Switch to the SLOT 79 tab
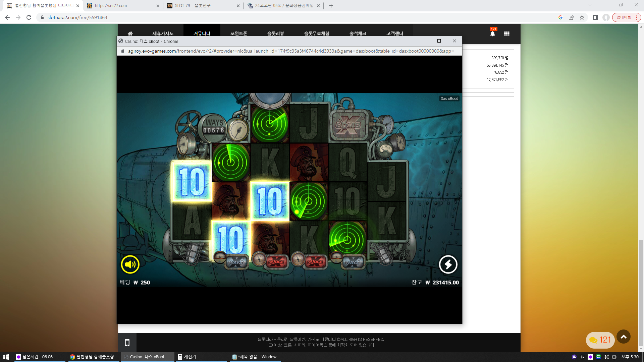 [x=203, y=6]
